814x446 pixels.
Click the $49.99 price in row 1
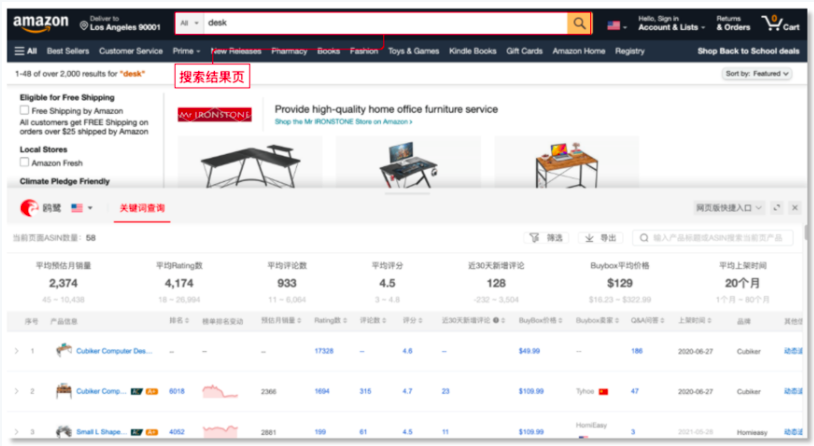point(529,351)
